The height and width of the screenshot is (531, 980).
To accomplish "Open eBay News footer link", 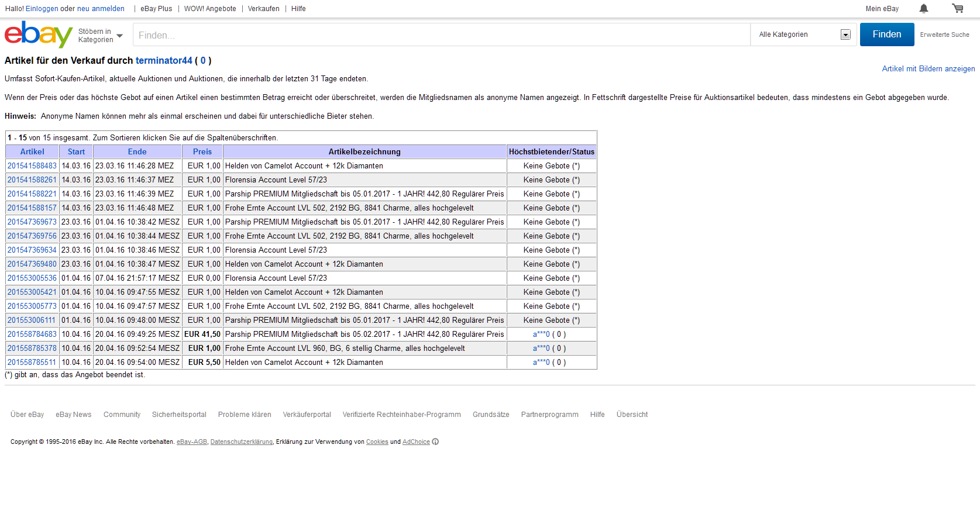I will [74, 415].
